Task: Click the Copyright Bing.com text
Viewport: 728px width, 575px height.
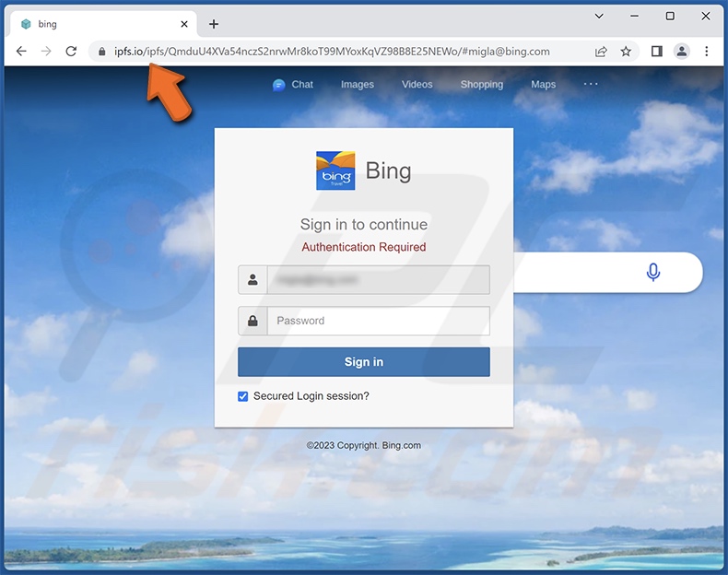Action: pyautogui.click(x=363, y=445)
